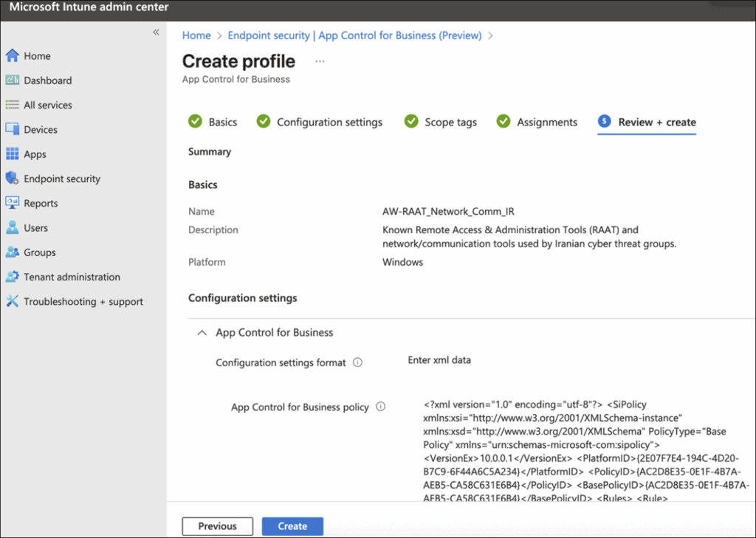Screen dimensions: 756x538
Task: Click the green check icon for Basics step
Action: (x=195, y=121)
